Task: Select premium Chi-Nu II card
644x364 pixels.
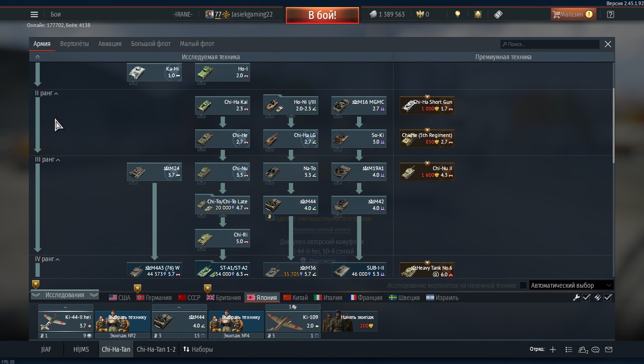Action: 427,172
